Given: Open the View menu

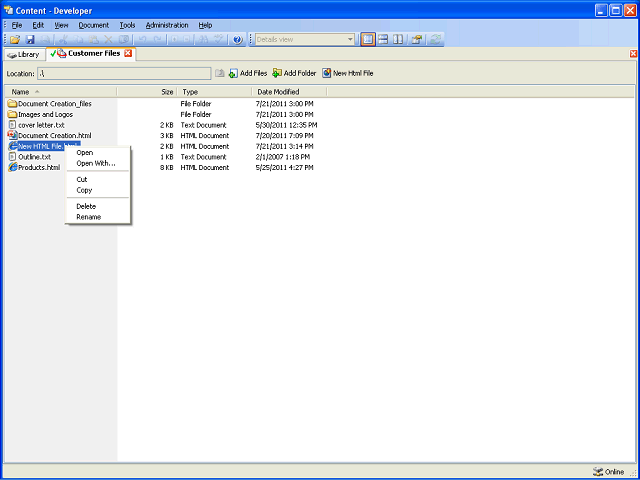Looking at the screenshot, I should point(61,25).
